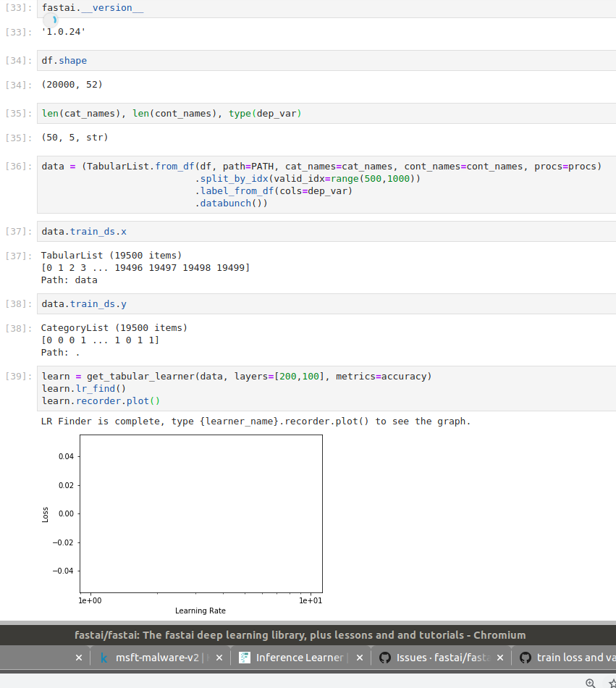Click the kernel busy spinner below cell 33
This screenshot has width=616, height=688.
point(51,20)
